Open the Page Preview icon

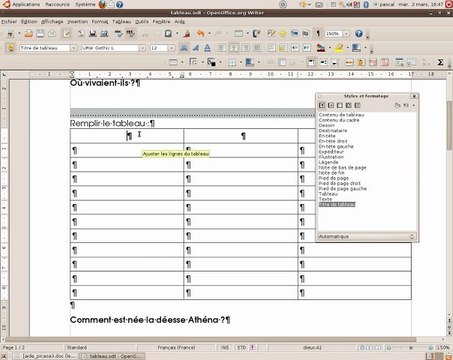click(104, 33)
